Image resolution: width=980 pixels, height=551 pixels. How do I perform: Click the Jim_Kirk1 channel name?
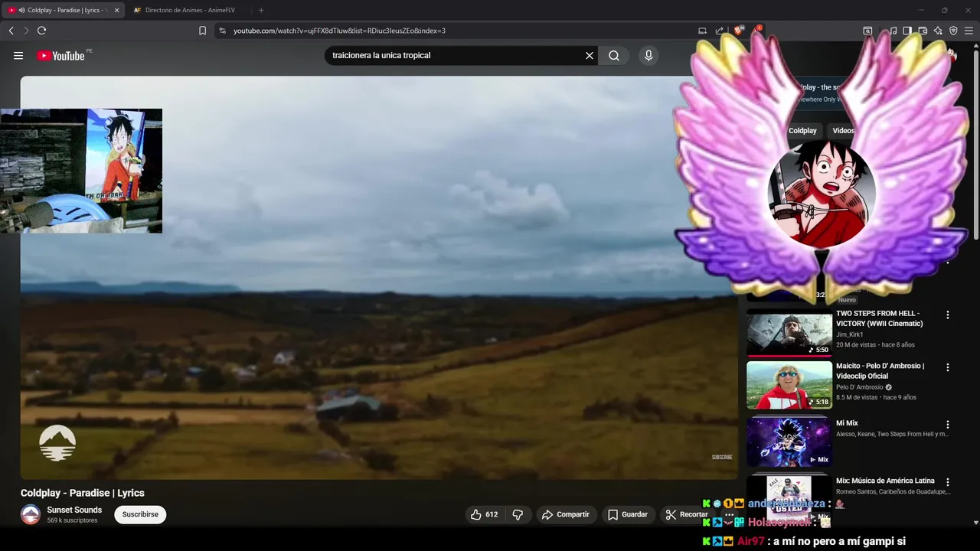click(850, 334)
